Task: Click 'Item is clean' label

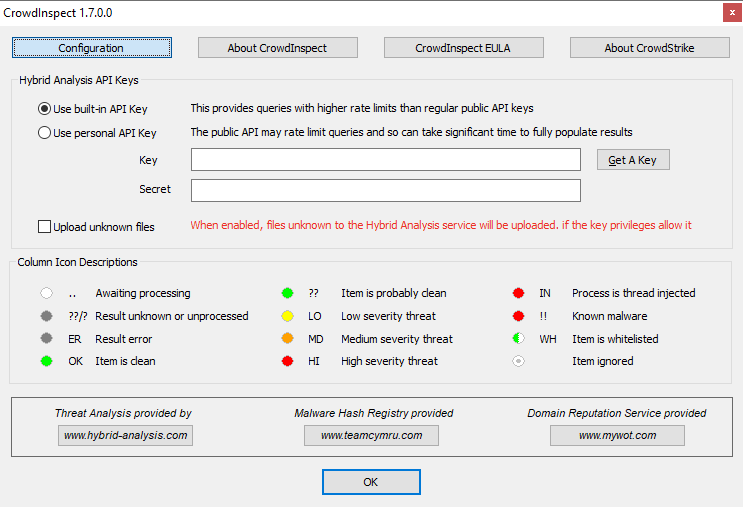Action: tap(125, 361)
